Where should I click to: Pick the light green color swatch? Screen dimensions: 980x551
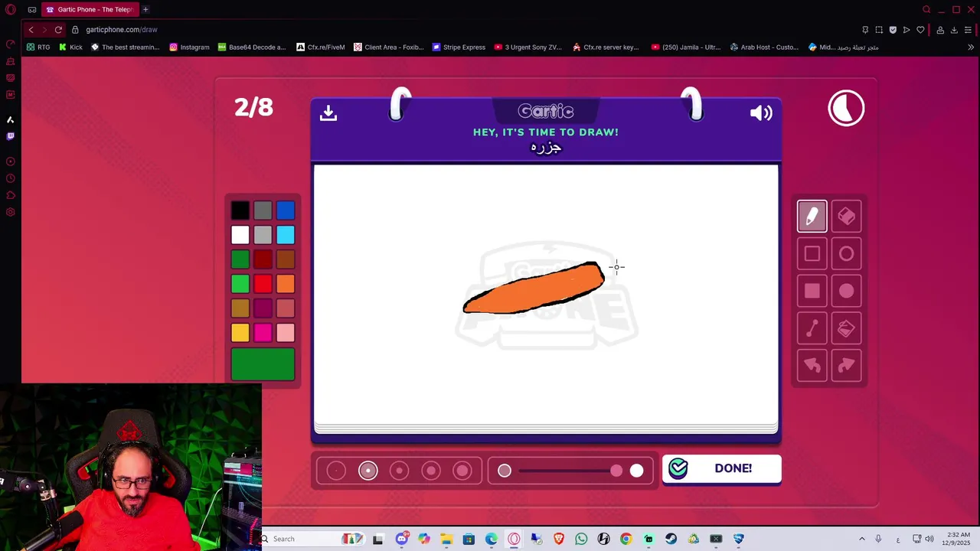240,284
